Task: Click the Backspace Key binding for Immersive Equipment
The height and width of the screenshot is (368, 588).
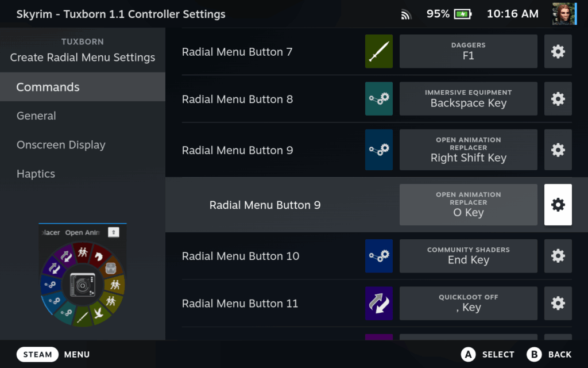Action: point(468,98)
